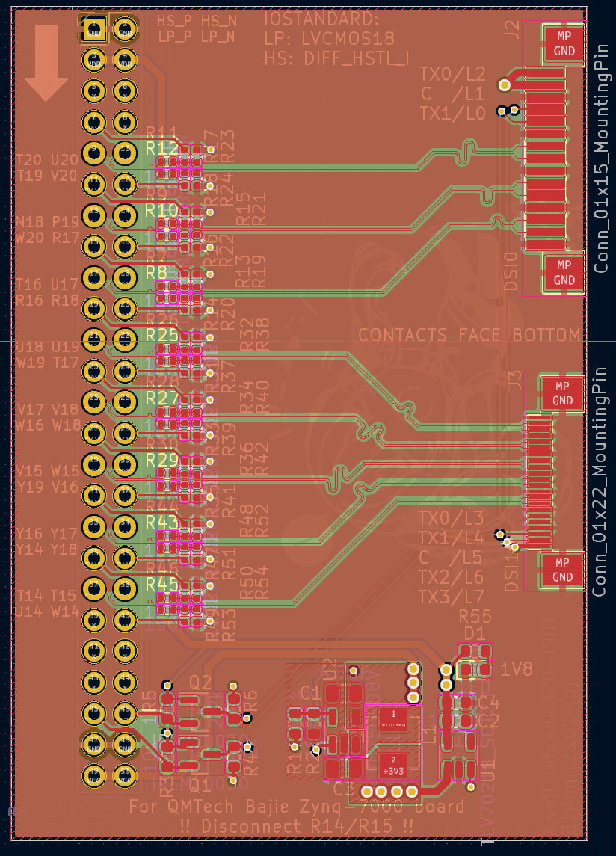616x856 pixels.
Task: Click the Disconnect R14/R15 warning text
Action: click(x=299, y=826)
